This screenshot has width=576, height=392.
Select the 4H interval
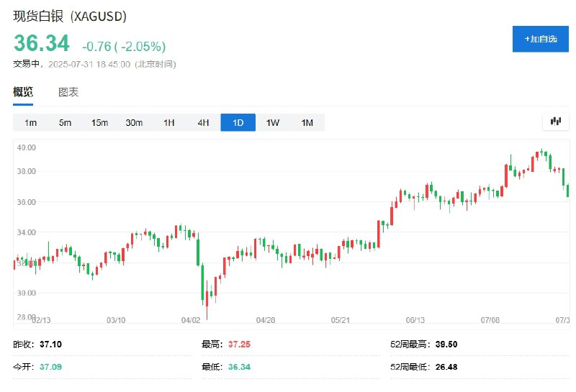(203, 122)
